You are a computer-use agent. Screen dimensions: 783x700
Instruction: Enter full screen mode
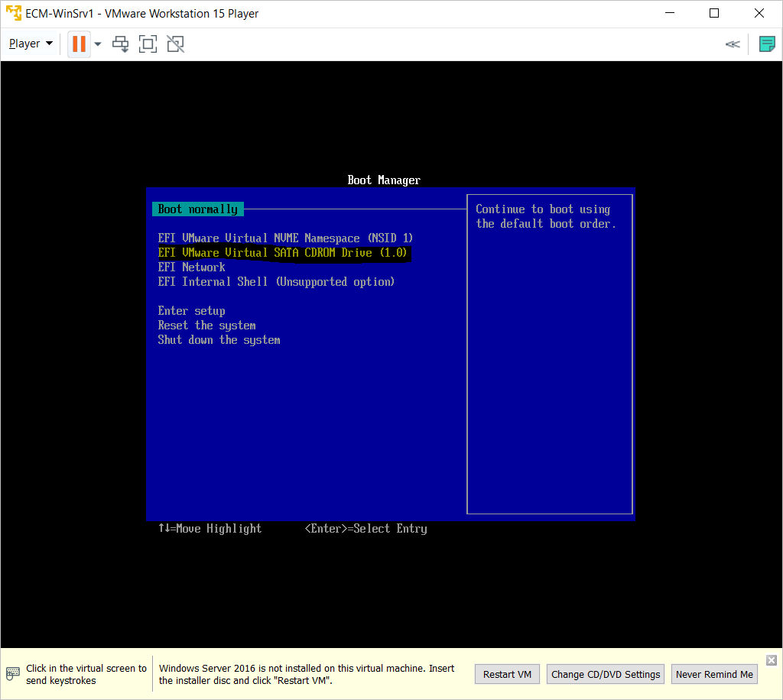[x=148, y=44]
